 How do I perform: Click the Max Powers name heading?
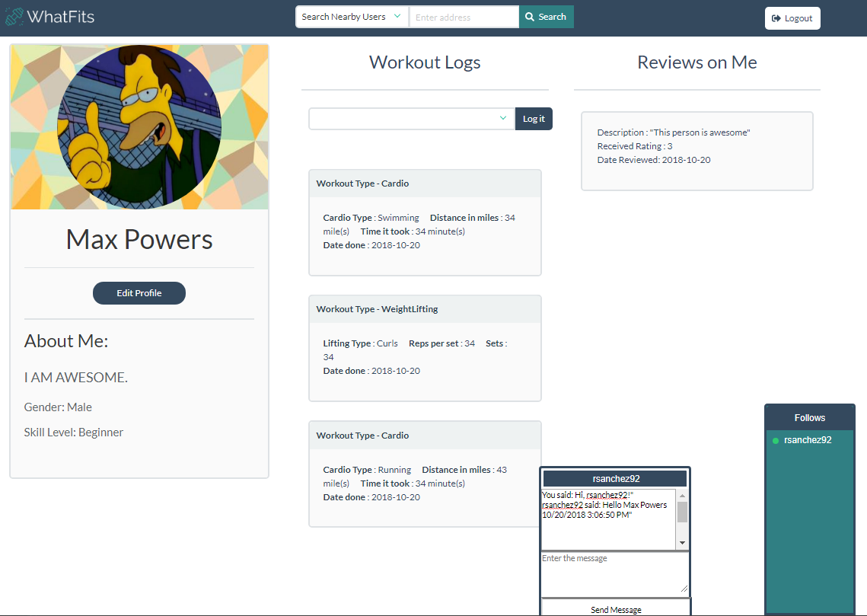coord(139,239)
